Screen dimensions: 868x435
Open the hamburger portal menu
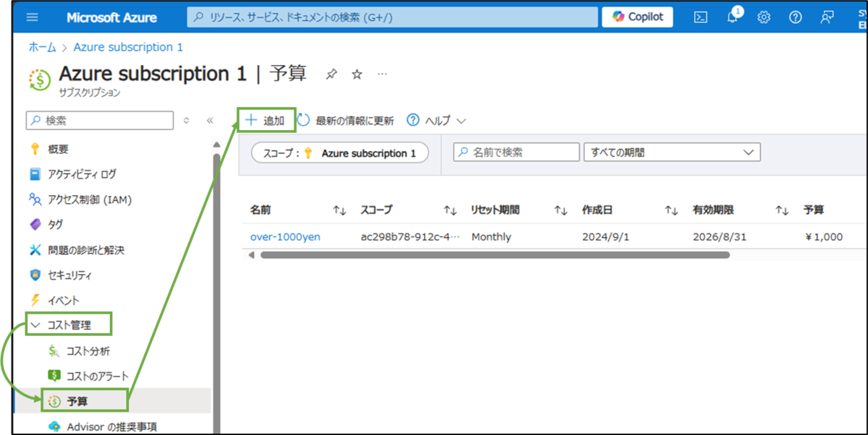(33, 17)
